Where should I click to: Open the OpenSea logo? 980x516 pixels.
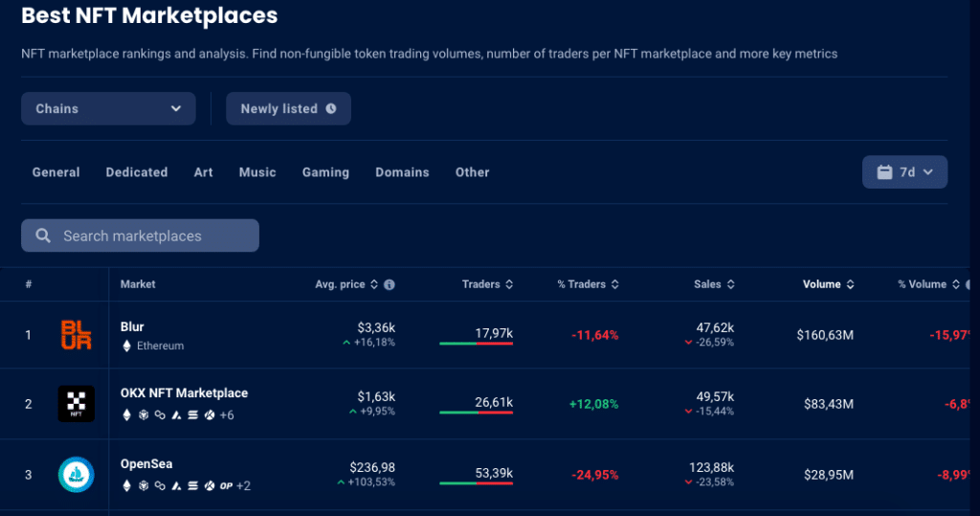[x=77, y=474]
